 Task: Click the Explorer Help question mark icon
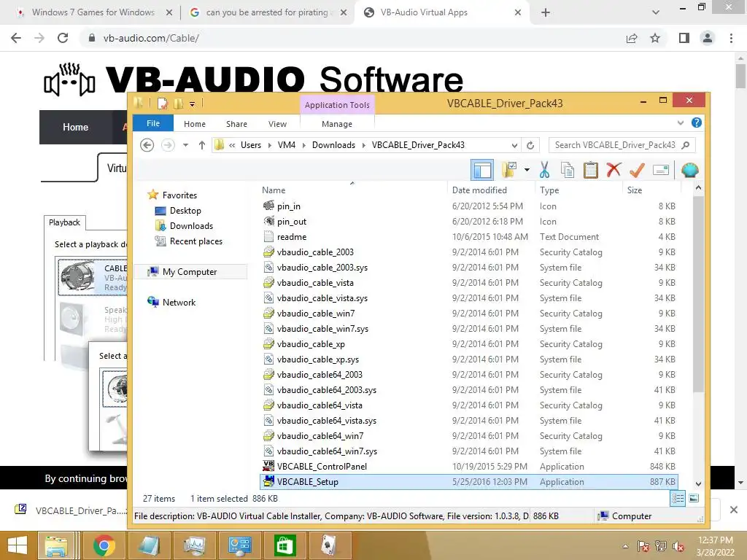pos(696,122)
